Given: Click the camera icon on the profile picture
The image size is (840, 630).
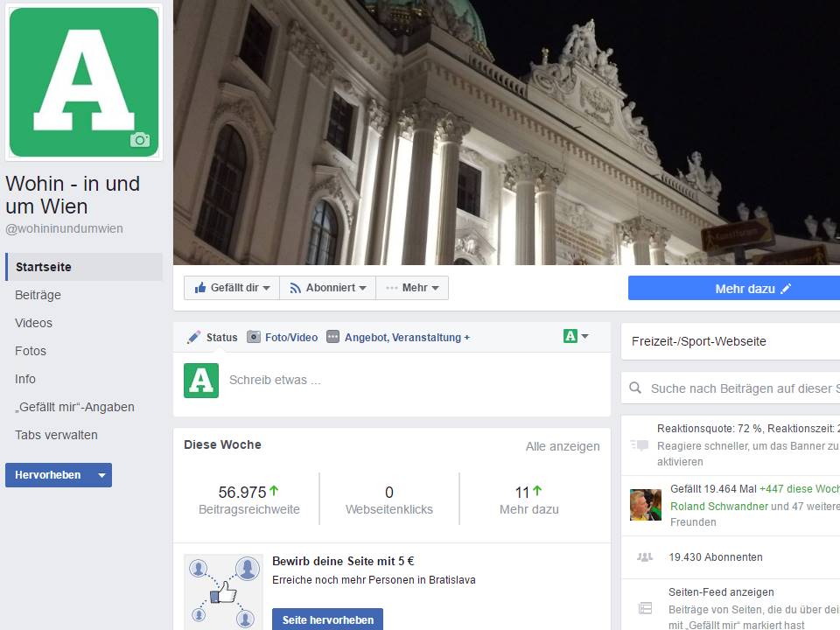Looking at the screenshot, I should click(x=140, y=140).
